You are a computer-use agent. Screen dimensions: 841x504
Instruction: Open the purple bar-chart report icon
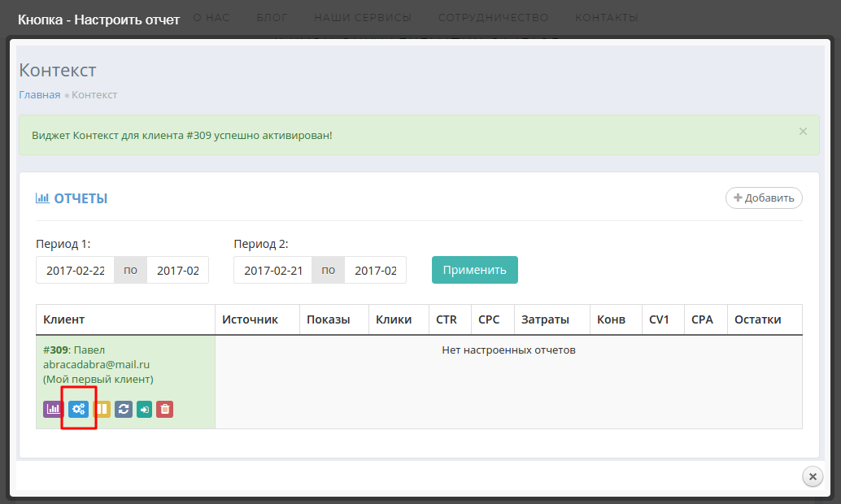(x=53, y=409)
